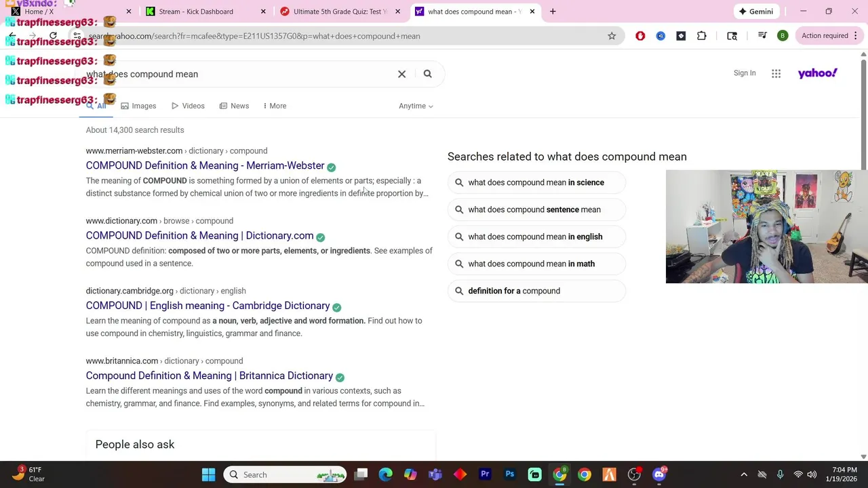Close the Stream - Kick Dashboard tab
Viewport: 868px width, 488px height.
263,12
